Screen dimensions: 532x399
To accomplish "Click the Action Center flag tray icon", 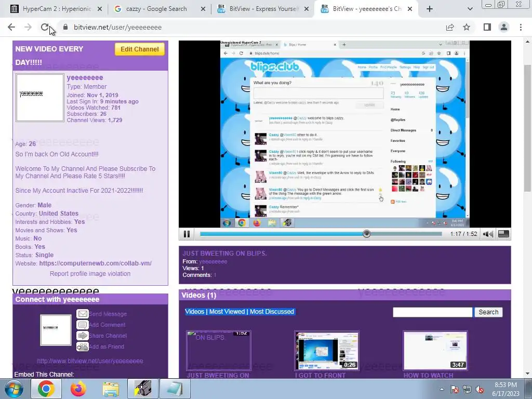I will [455, 389].
